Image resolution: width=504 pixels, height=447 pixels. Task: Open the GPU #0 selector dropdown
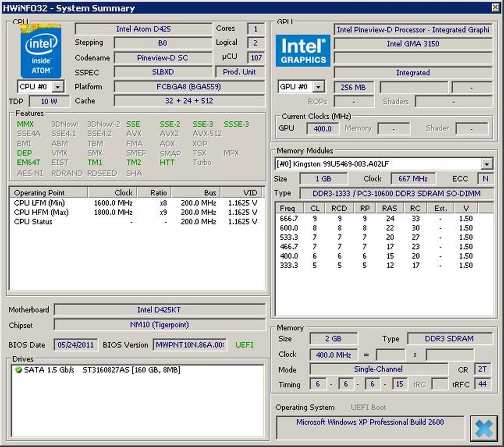click(318, 87)
